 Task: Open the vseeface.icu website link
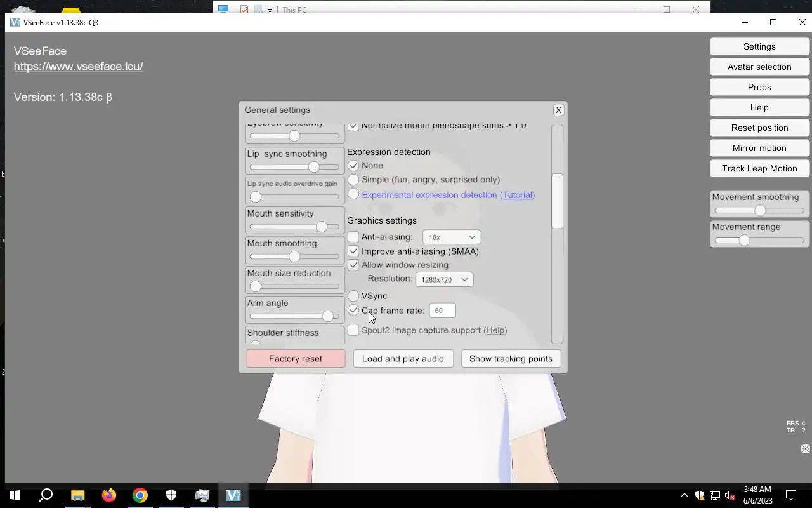coord(79,66)
